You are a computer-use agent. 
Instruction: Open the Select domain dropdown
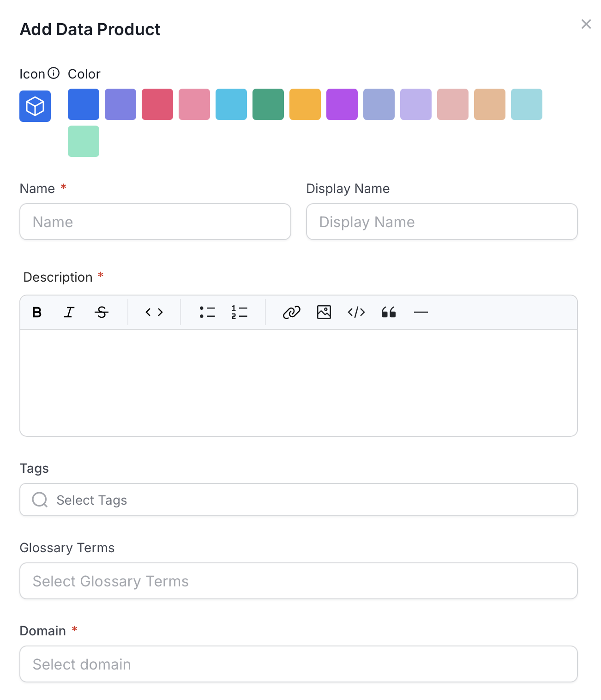[x=299, y=664]
